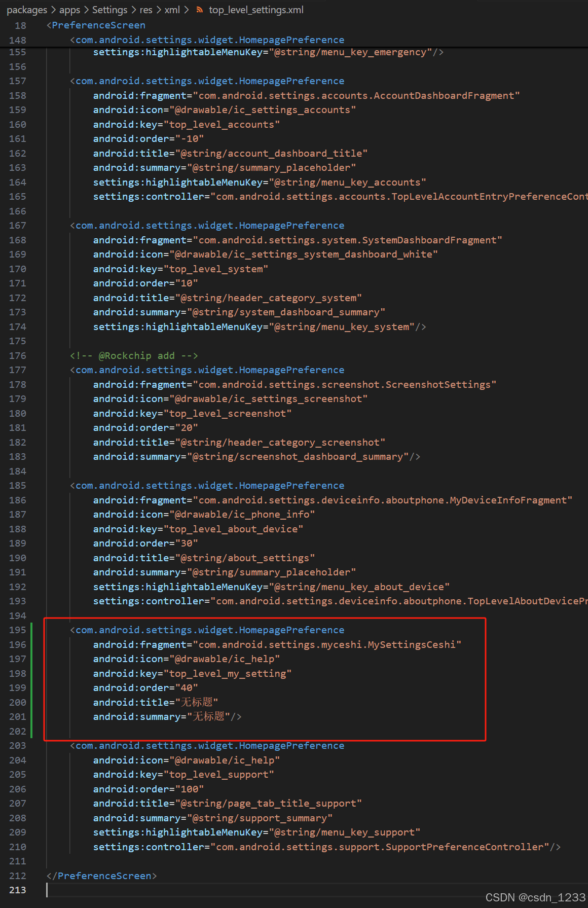Click header_category_system title string
The width and height of the screenshot is (588, 908).
pyautogui.click(x=269, y=298)
